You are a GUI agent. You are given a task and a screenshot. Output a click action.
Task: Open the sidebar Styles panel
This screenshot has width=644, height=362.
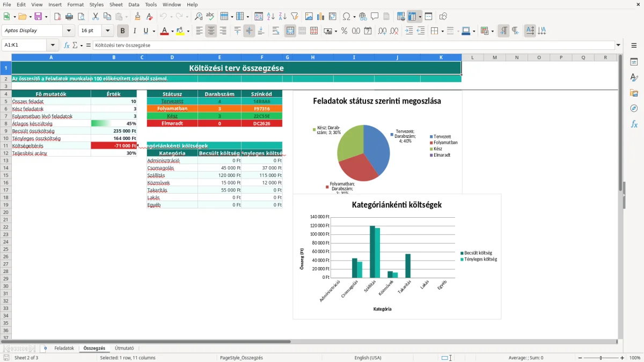click(x=634, y=77)
